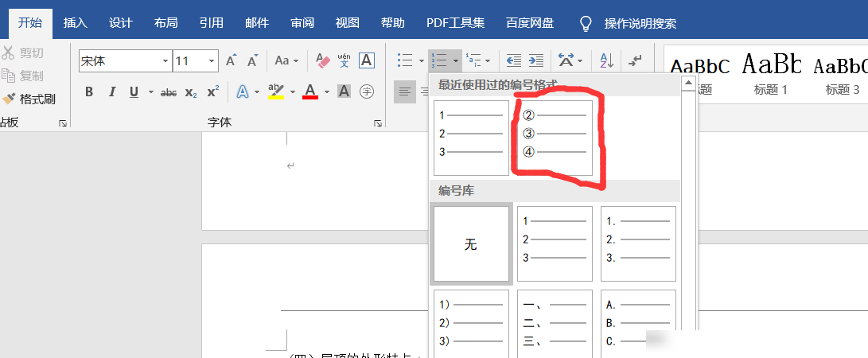Click the Enclosed Characters (字) icon
This screenshot has width=868, height=358.
tap(367, 91)
